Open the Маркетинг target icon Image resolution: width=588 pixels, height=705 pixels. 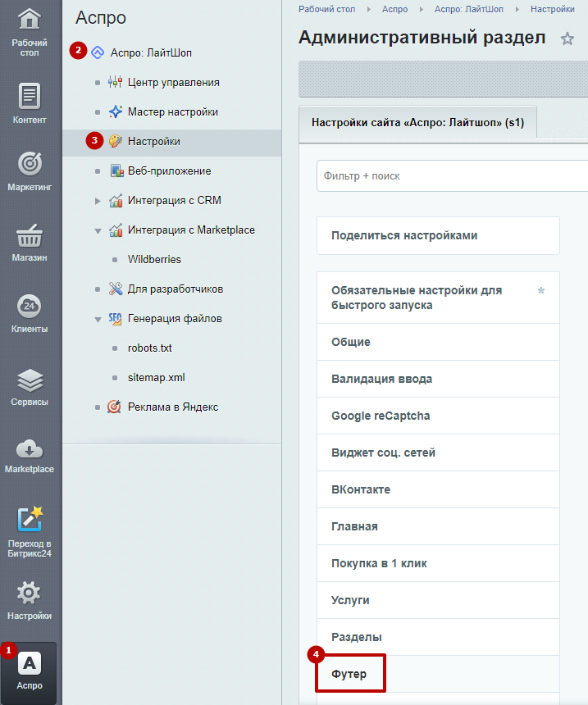click(30, 164)
